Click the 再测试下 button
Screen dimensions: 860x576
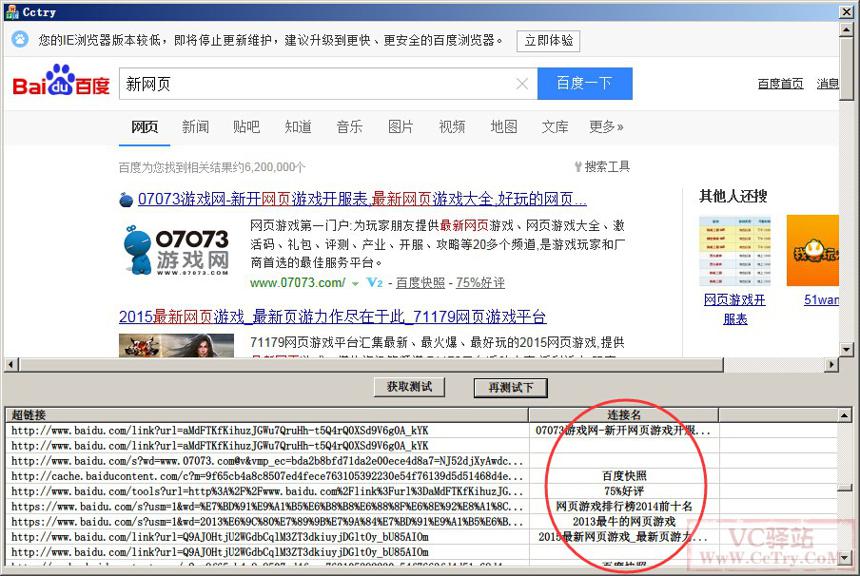pyautogui.click(x=511, y=388)
